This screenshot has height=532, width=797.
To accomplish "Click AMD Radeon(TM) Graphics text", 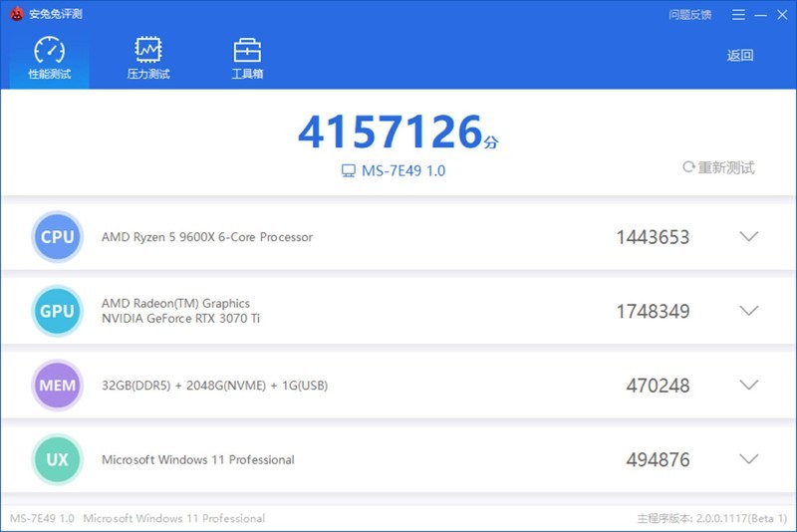I will [175, 303].
